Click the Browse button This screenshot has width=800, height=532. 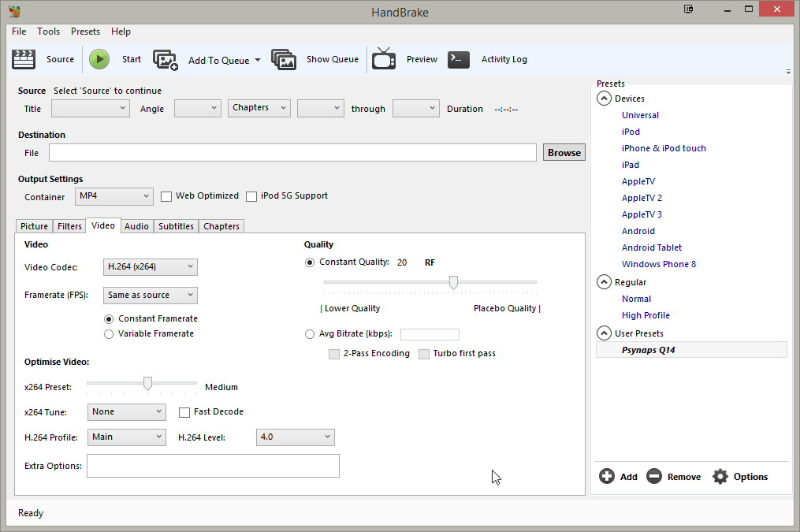[564, 153]
